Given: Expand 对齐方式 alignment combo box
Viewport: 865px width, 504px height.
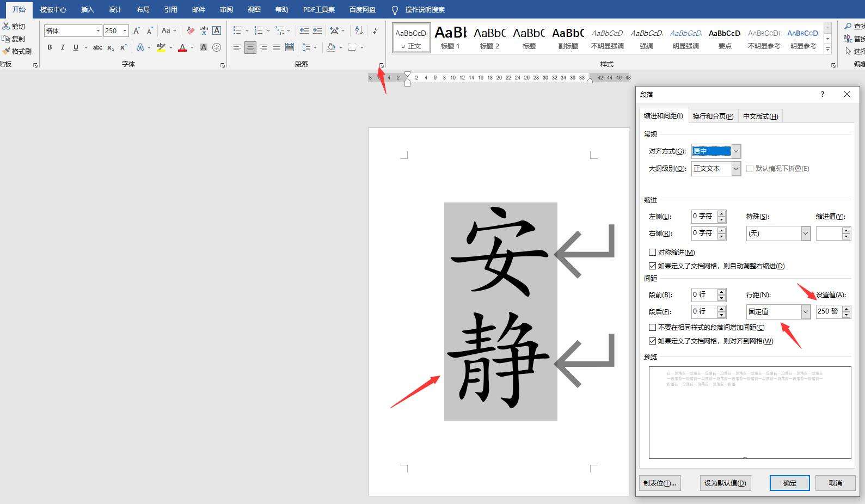Looking at the screenshot, I should point(736,151).
